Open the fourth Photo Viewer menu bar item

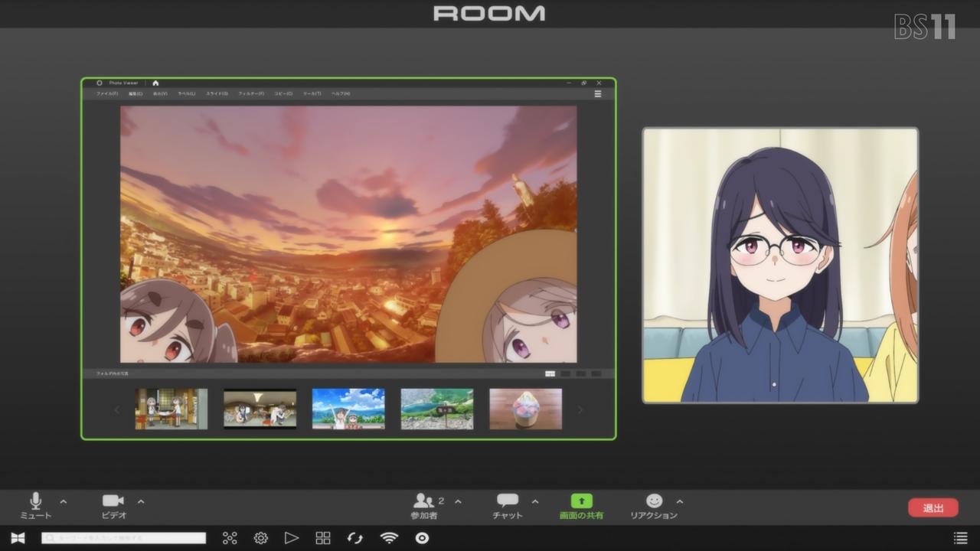(x=187, y=93)
